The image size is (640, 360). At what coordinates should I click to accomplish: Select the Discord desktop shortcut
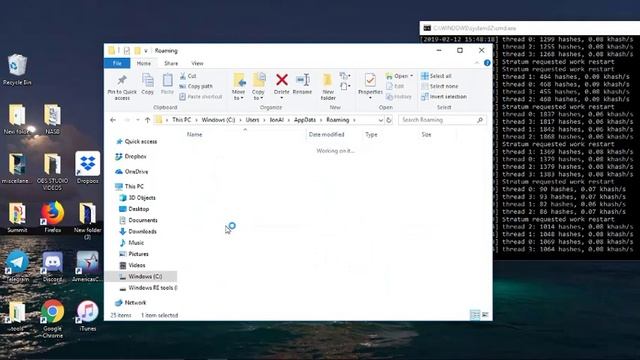click(x=53, y=267)
